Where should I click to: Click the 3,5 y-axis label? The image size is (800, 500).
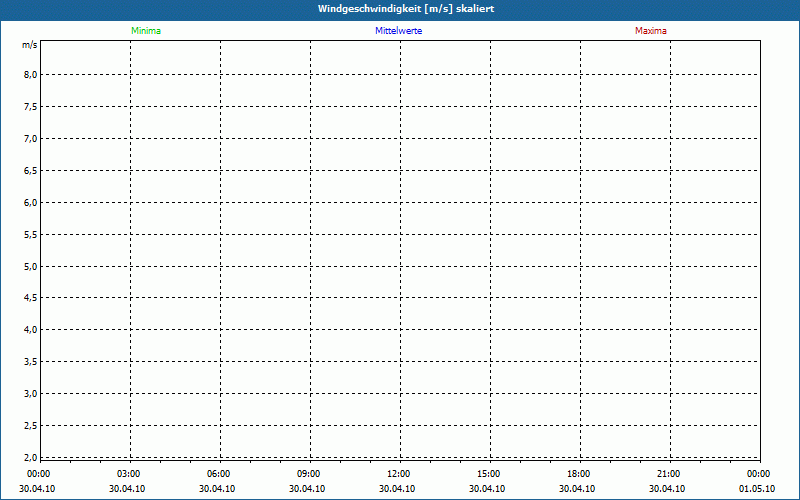pyautogui.click(x=31, y=362)
